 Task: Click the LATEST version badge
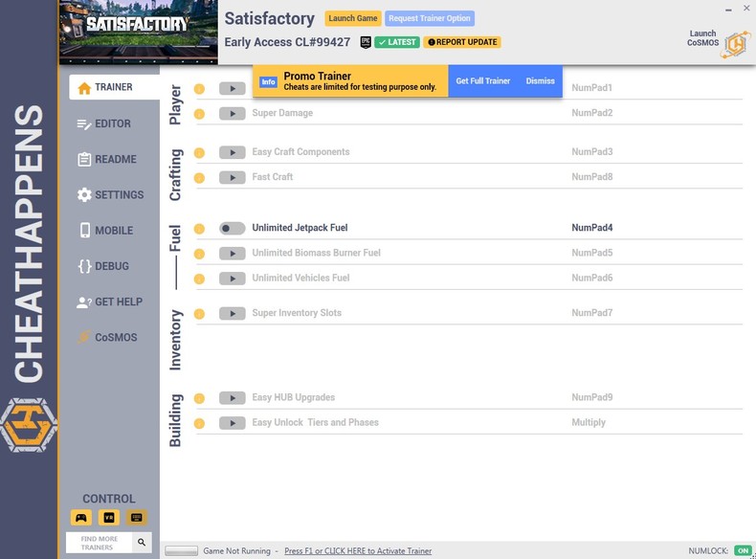397,42
